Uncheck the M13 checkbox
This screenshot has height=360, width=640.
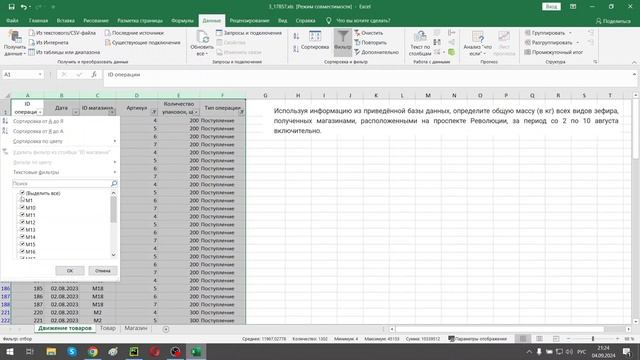[x=22, y=230]
